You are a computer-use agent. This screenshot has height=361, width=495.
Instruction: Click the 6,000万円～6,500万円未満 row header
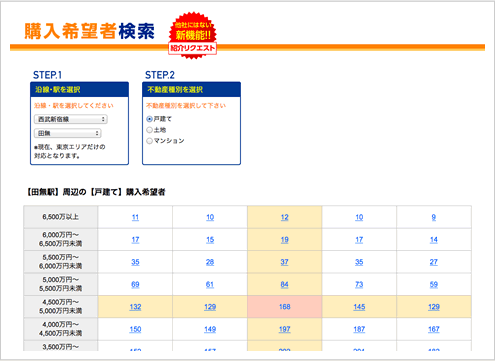click(61, 239)
